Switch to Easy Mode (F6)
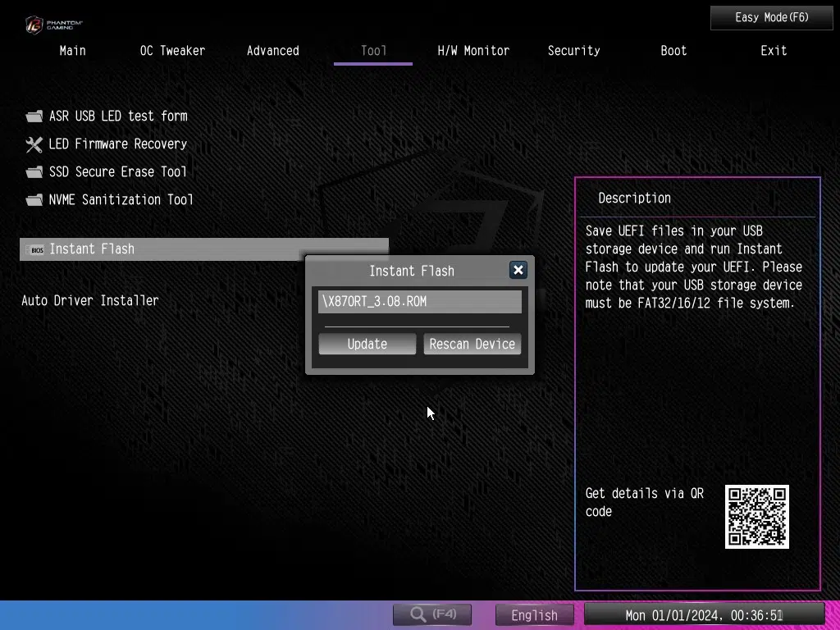 click(771, 17)
